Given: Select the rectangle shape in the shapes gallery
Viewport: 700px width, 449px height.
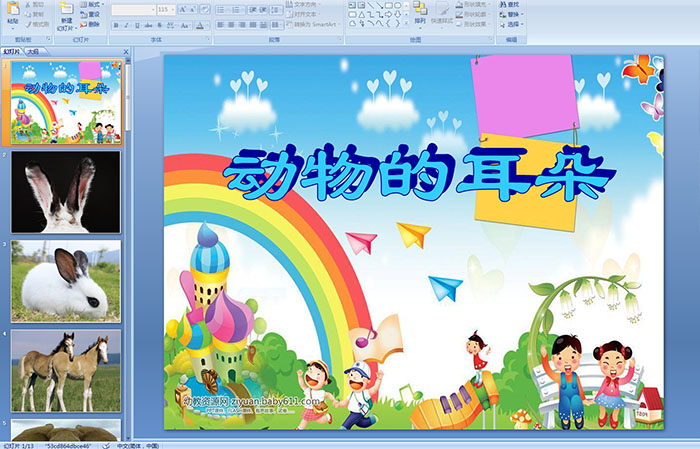Looking at the screenshot, I should pos(389,5).
